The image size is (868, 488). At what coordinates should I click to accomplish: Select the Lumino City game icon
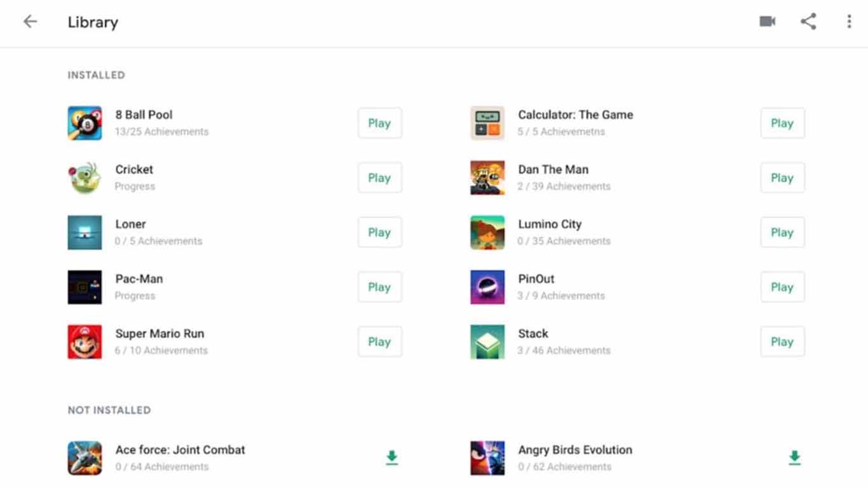pos(487,232)
